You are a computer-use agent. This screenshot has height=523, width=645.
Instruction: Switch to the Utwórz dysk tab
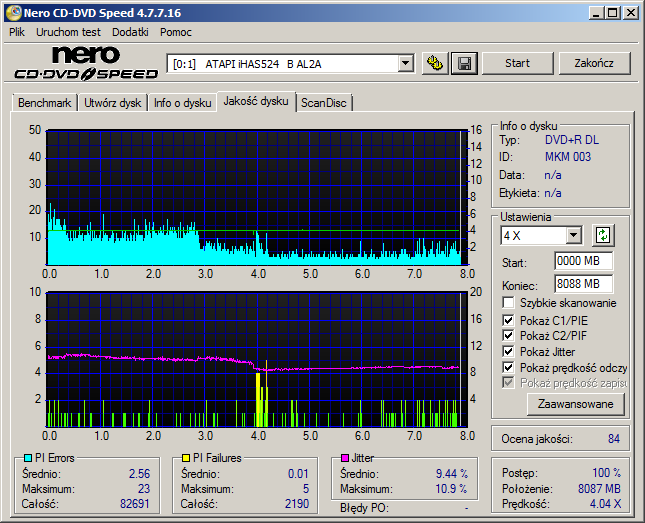(113, 103)
